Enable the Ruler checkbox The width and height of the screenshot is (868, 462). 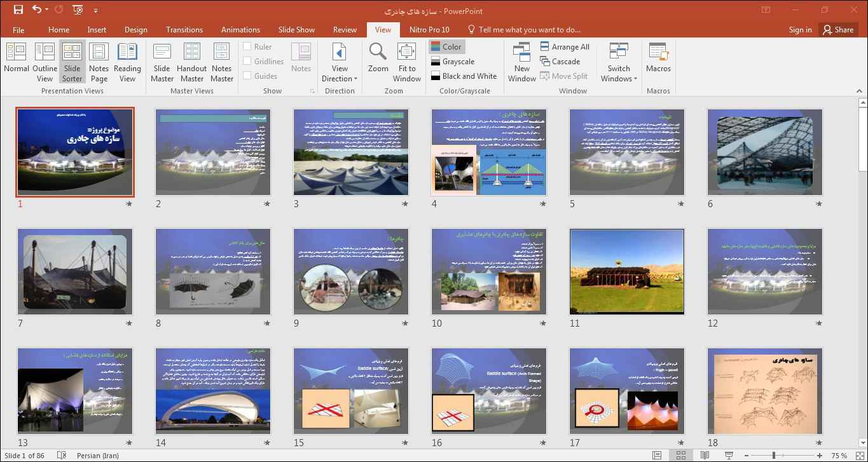[x=247, y=46]
